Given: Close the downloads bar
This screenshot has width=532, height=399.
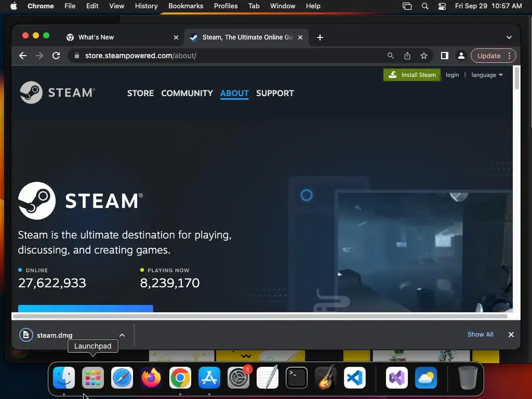Looking at the screenshot, I should tap(511, 335).
